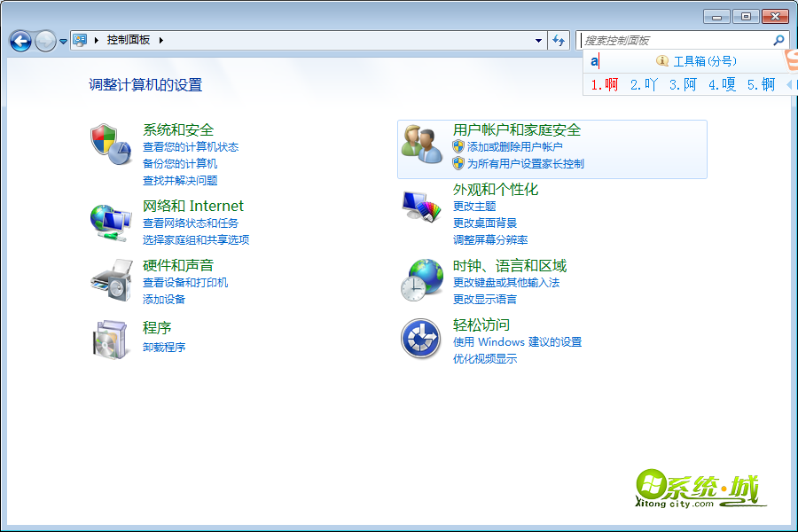The height and width of the screenshot is (532, 798).
Task: Choose the third IME candidate 阿
Action: click(684, 84)
